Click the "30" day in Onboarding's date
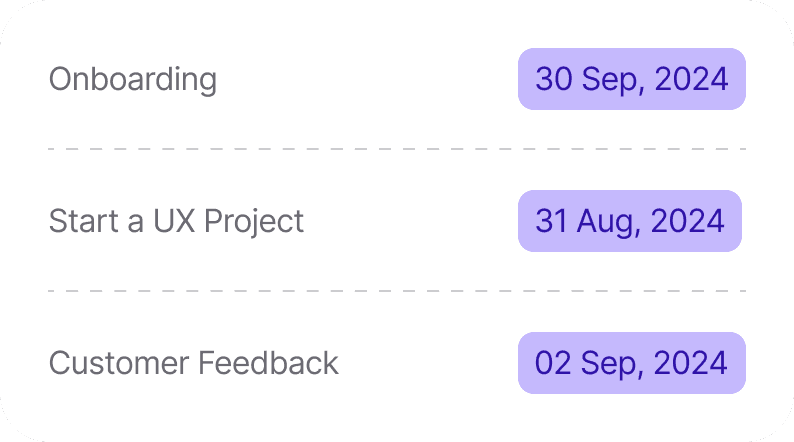The height and width of the screenshot is (442, 794). coord(553,79)
